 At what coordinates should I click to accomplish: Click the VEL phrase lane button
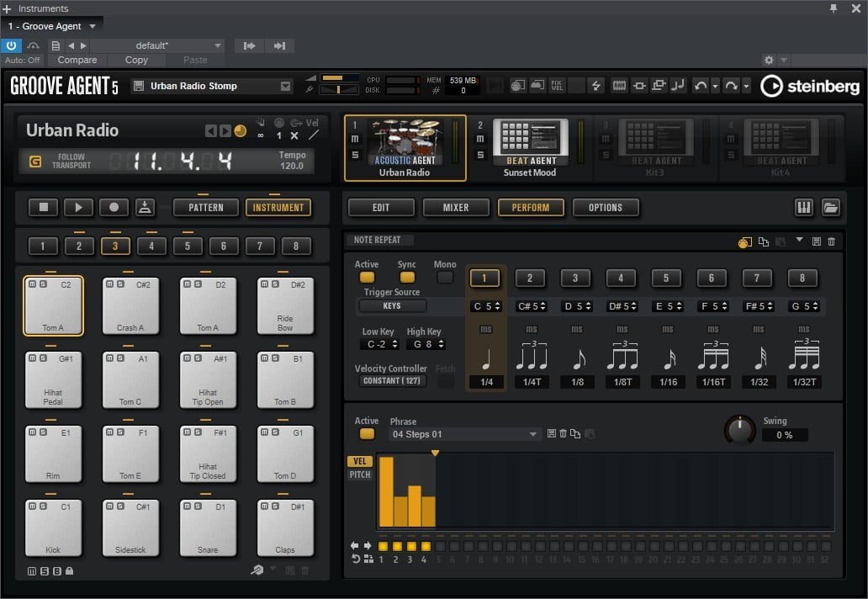point(360,460)
